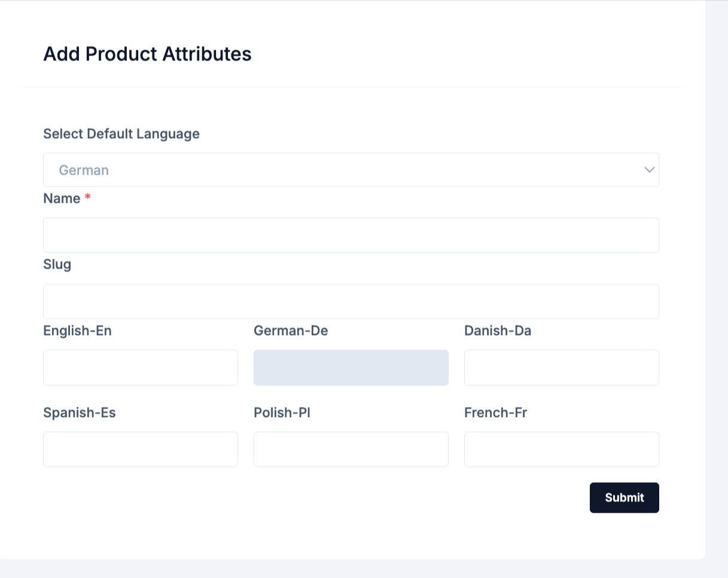This screenshot has height=578, width=728.
Task: Click the red required asterisk beside Name
Action: tap(87, 197)
